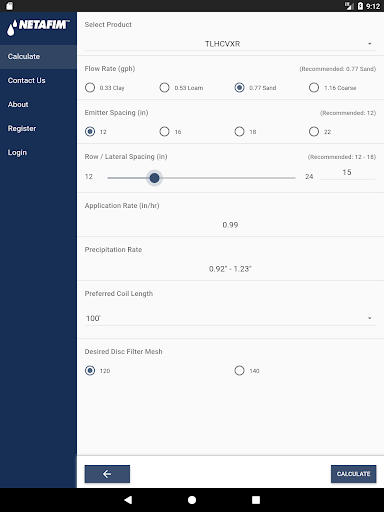Image resolution: width=384 pixels, height=512 pixels.
Task: Tap the Netafim logo
Action: click(x=38, y=27)
